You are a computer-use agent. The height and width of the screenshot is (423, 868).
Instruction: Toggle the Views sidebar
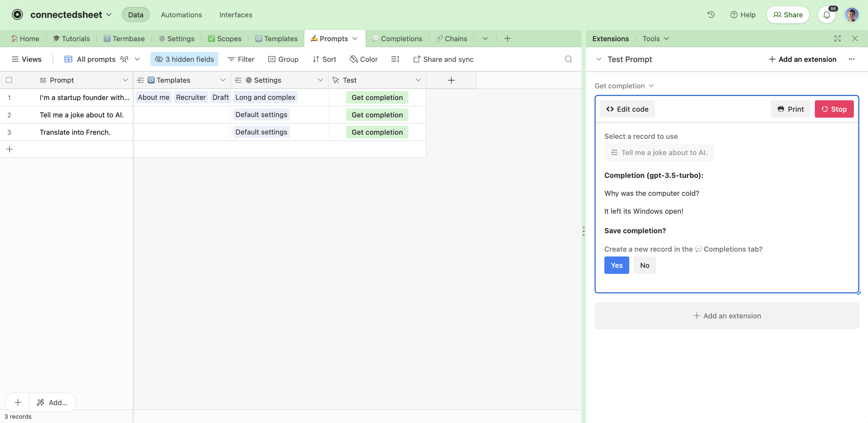[26, 59]
